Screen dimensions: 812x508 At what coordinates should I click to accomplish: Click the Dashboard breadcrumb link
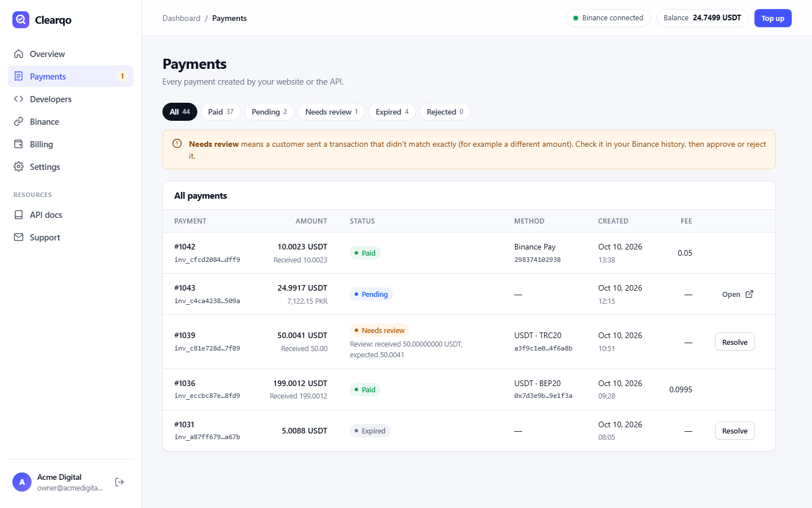point(181,18)
